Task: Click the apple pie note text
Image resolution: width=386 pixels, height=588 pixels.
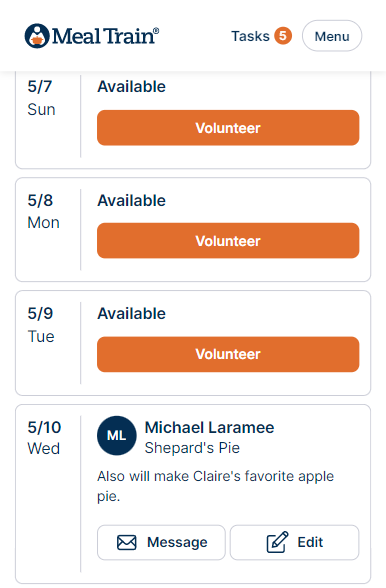Action: 215,486
